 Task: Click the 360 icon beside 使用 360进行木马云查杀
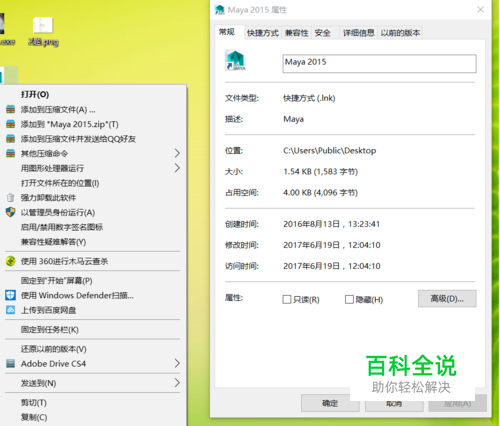11,261
